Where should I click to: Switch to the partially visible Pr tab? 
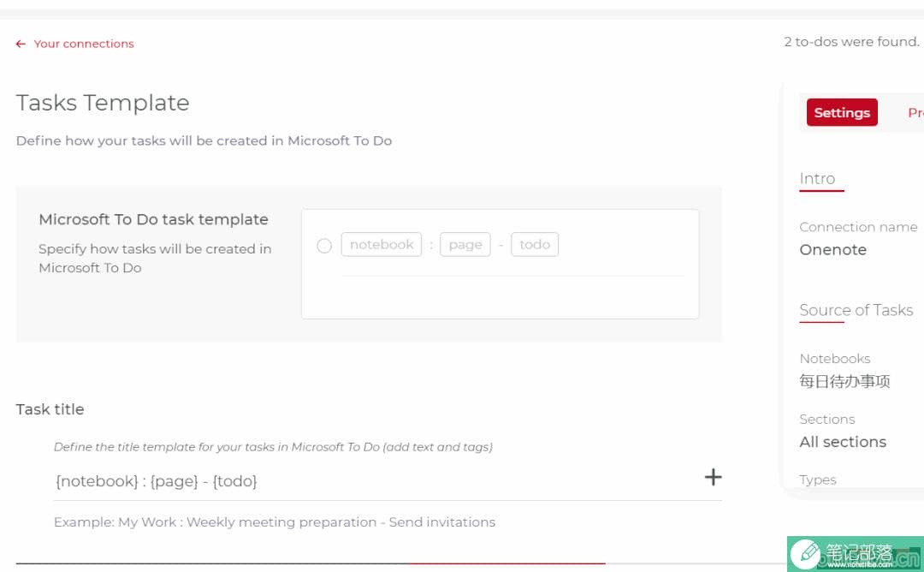(x=915, y=112)
